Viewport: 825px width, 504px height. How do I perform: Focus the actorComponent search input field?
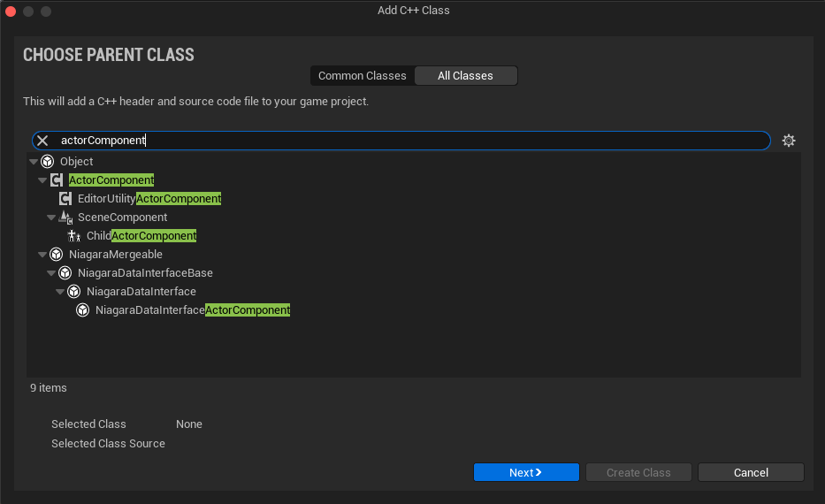(401, 141)
